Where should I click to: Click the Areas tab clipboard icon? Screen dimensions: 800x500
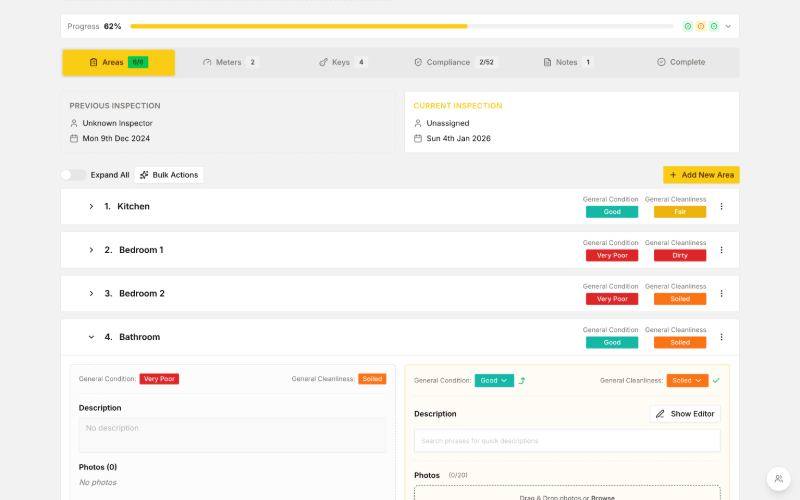(x=93, y=62)
